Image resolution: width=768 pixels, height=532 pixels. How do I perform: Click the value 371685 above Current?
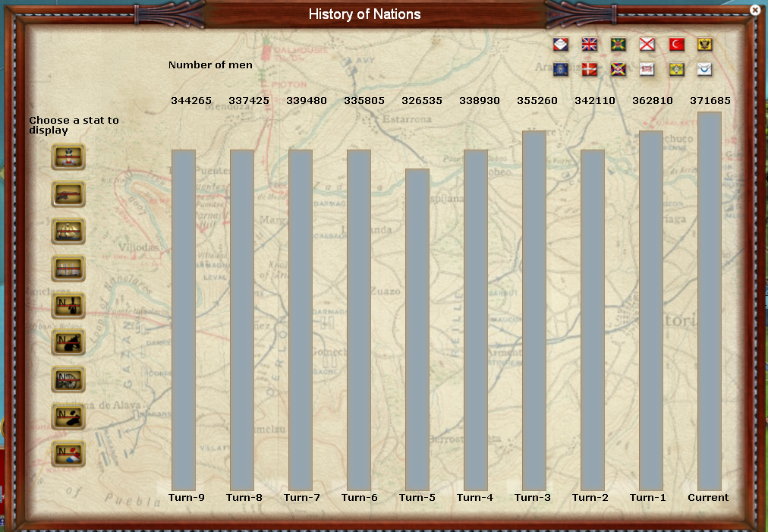point(710,101)
